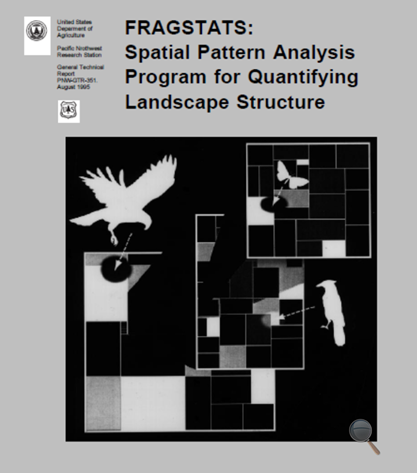Click the hawk silhouette
Screen dimensions: 417x473
124,197
